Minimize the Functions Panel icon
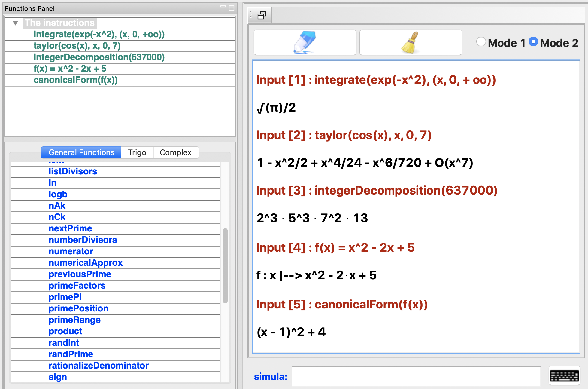Viewport: 588px width, 389px height. [x=223, y=7]
